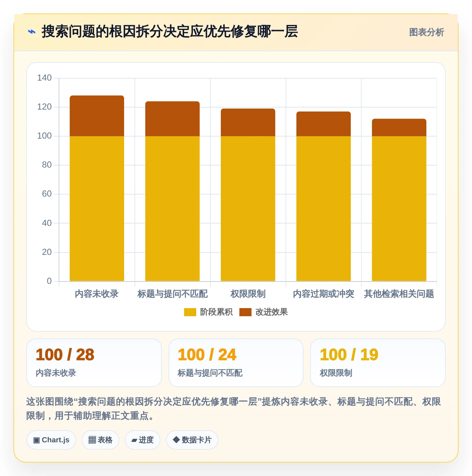The width and height of the screenshot is (472, 476).
Task: Click the brown bar segment for 权限限制
Action: pos(248,122)
